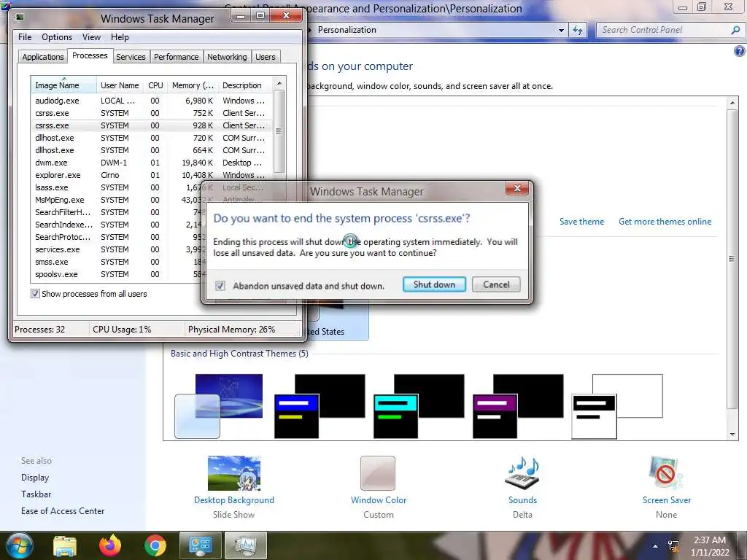The height and width of the screenshot is (560, 747).
Task: Select the explorer.exe process row
Action: tap(152, 175)
